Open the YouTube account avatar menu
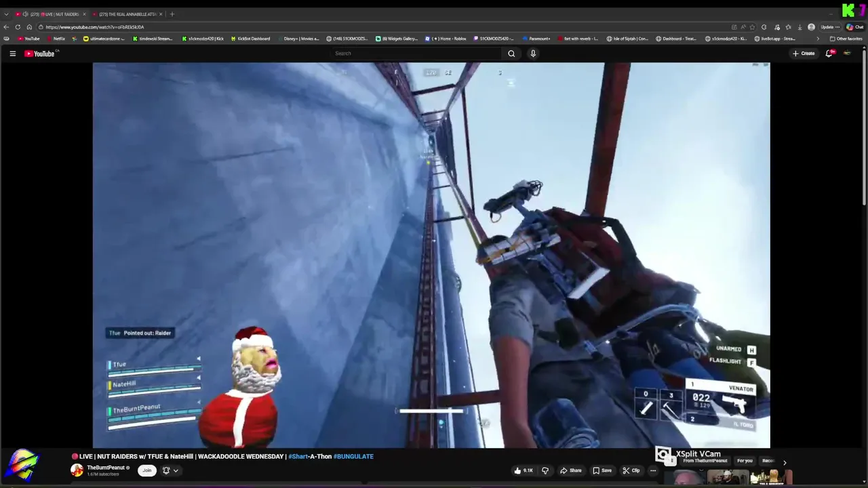The image size is (868, 488). coord(847,54)
